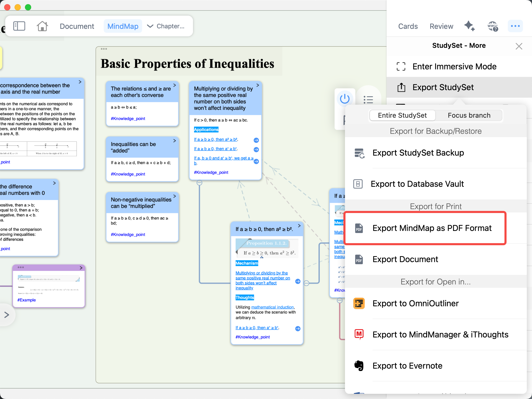Select the Entire StudySet segment
Viewport: 532px width, 399px height.
click(402, 115)
